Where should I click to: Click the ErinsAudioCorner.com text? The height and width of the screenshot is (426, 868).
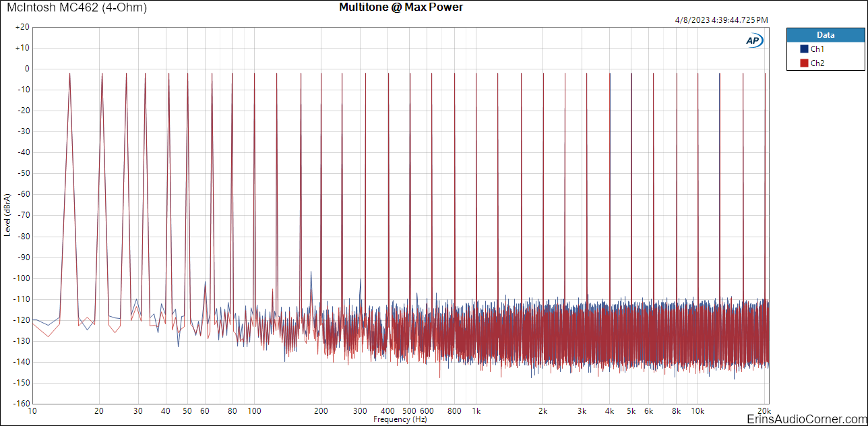[x=805, y=419]
